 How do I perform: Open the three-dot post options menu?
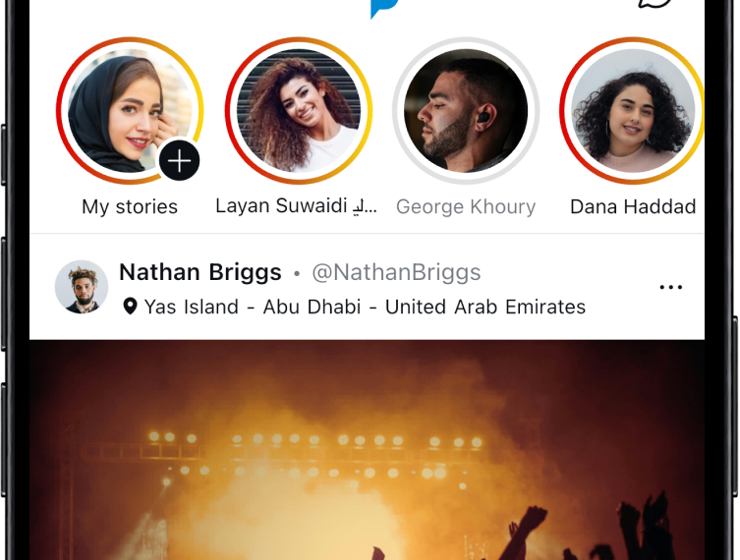pyautogui.click(x=671, y=287)
